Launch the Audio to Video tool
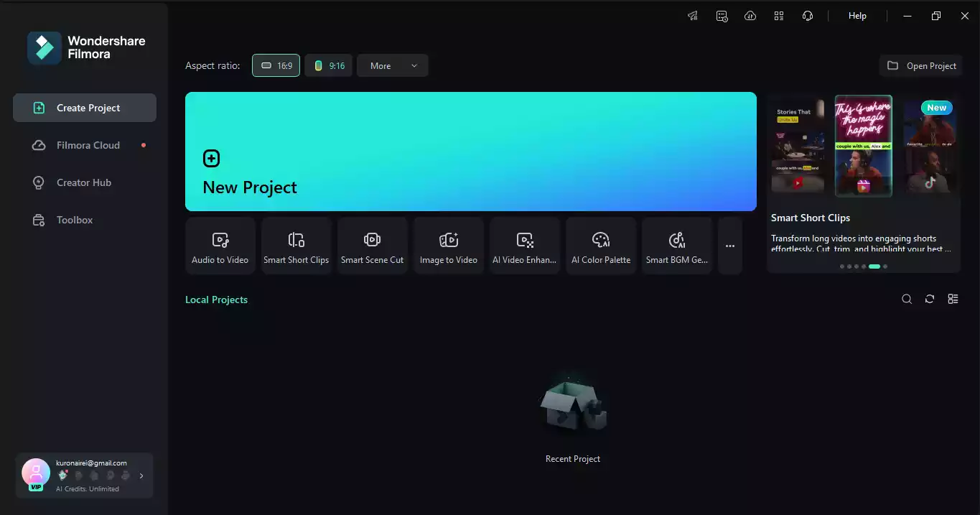The width and height of the screenshot is (980, 515). [x=220, y=246]
